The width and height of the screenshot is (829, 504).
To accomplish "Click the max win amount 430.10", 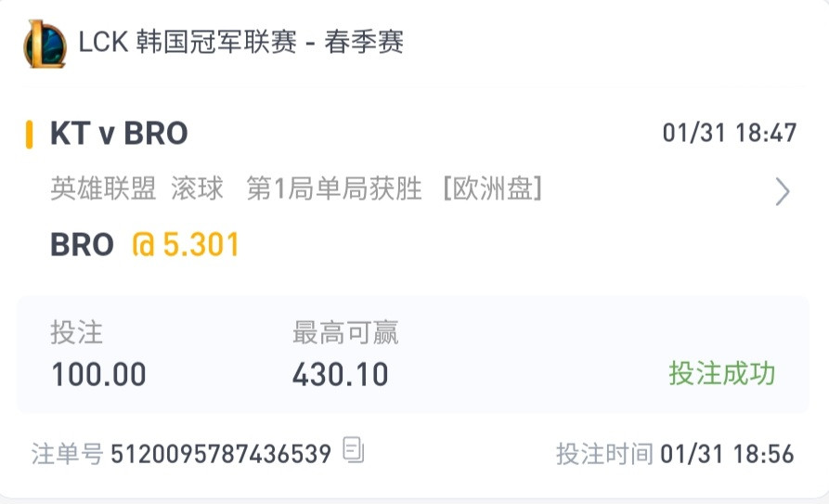I will point(341,374).
